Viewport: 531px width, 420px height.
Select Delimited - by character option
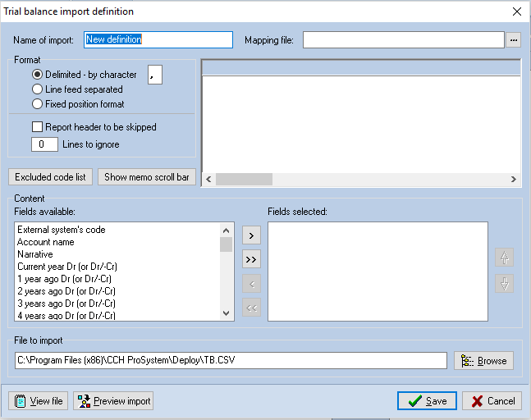(85, 75)
